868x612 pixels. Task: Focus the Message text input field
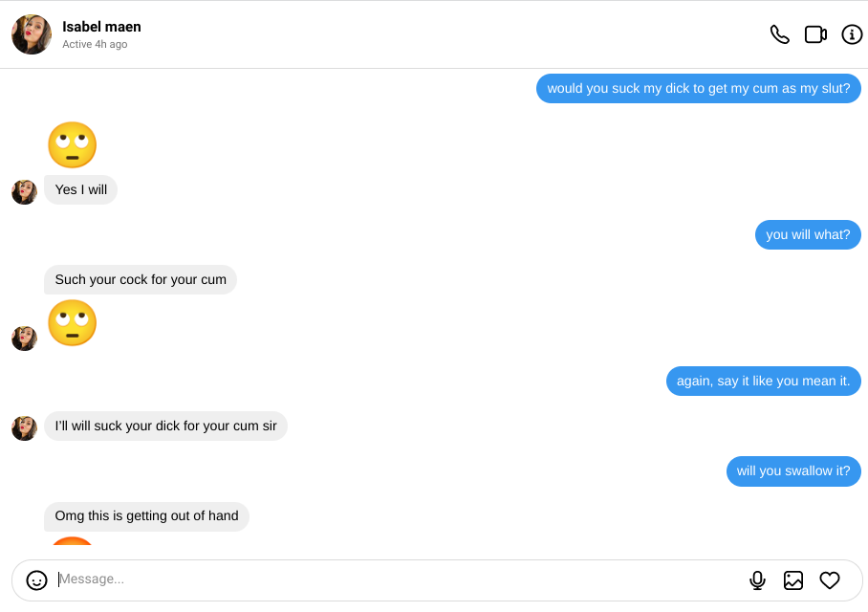point(382,579)
